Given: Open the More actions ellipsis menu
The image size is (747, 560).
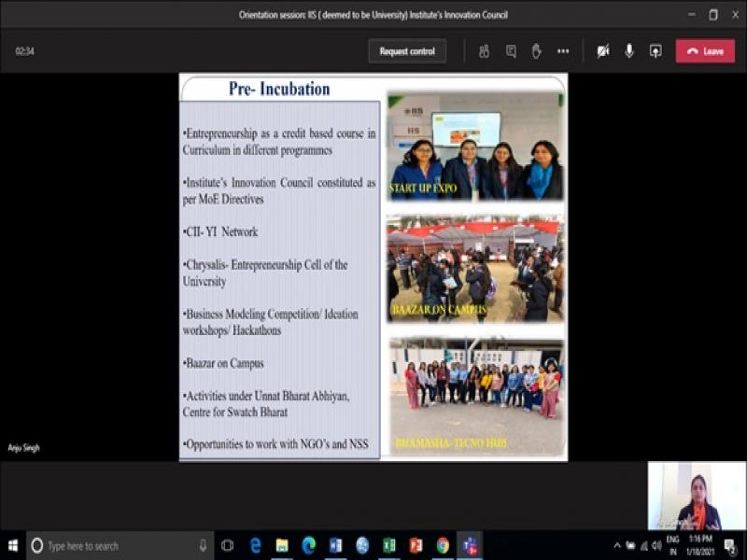Looking at the screenshot, I should click(563, 51).
